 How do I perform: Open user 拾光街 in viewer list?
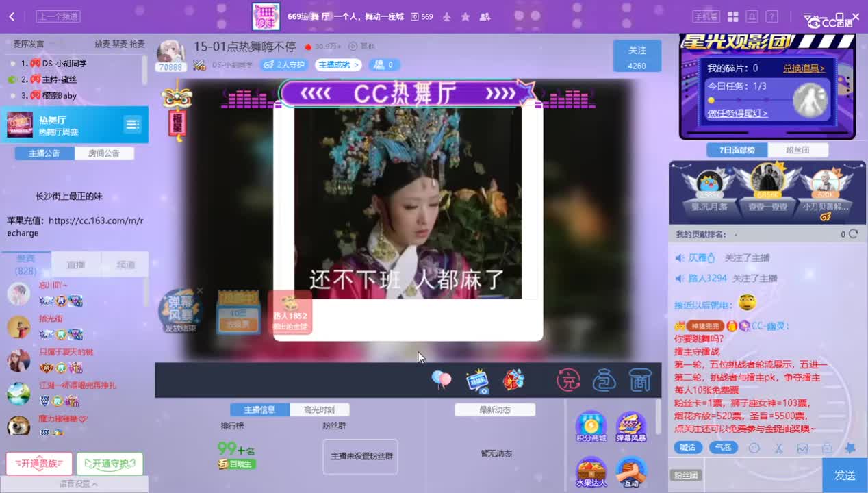[x=51, y=318]
